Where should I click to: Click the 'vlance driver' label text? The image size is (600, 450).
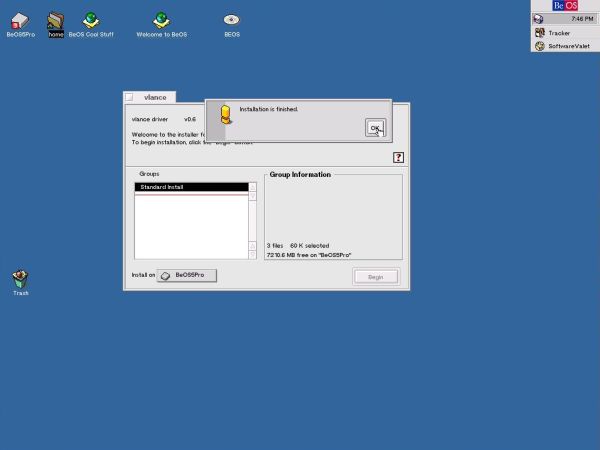point(150,119)
